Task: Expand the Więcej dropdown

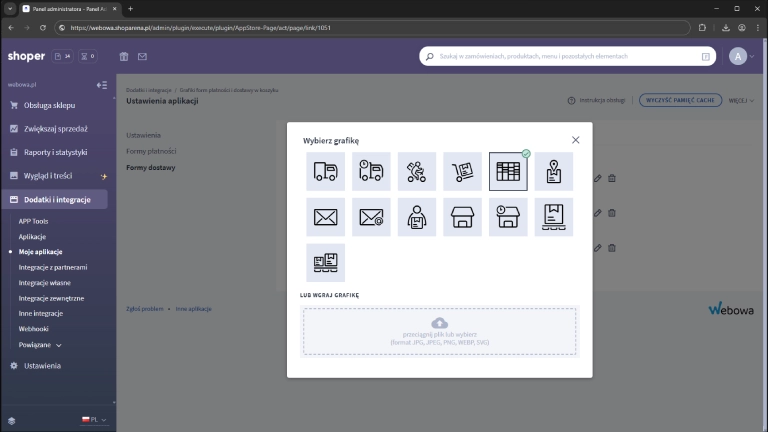Action: coord(741,101)
